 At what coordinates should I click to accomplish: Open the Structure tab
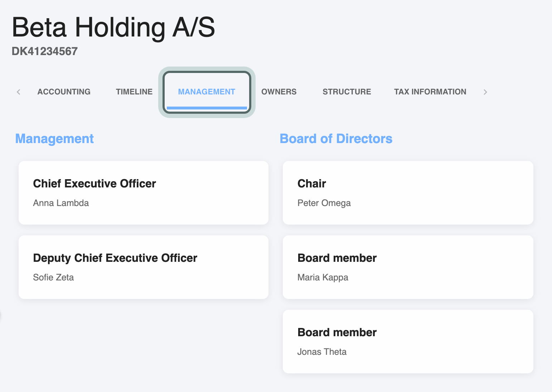(347, 92)
